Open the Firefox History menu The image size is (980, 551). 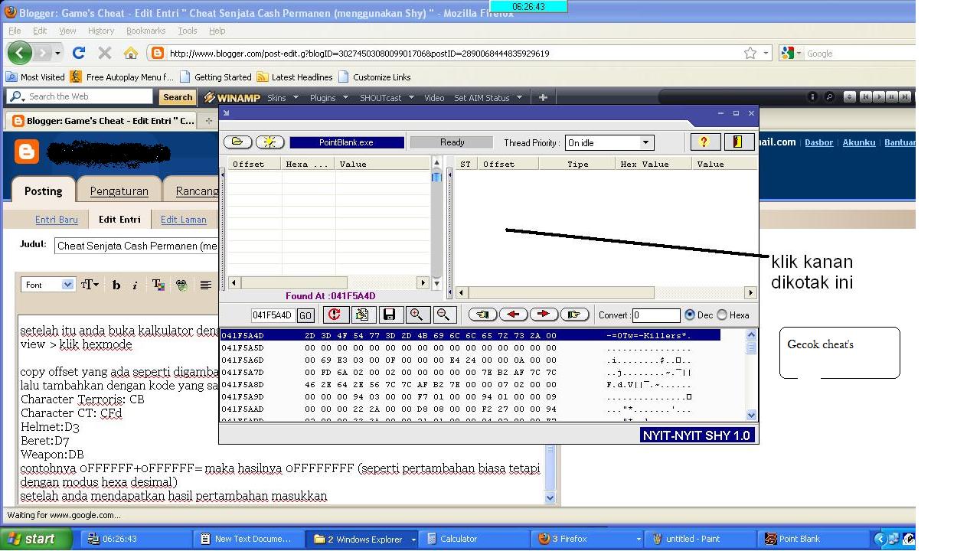pyautogui.click(x=101, y=31)
